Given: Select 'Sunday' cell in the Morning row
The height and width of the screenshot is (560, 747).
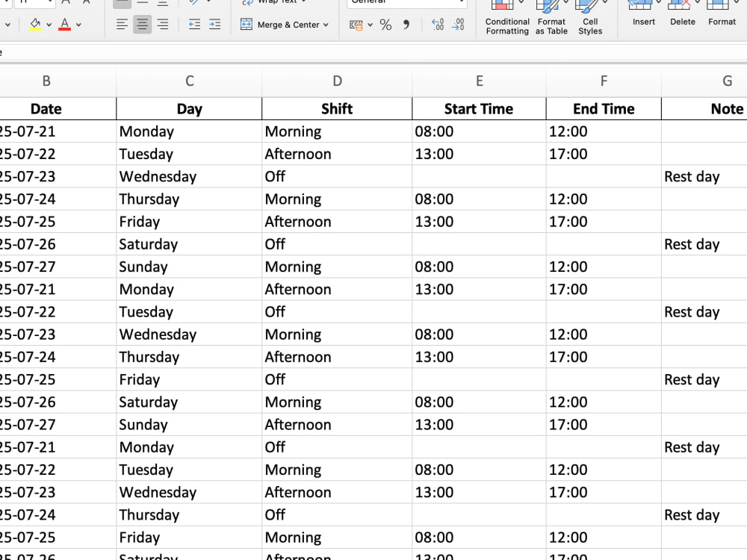Looking at the screenshot, I should 189,267.
